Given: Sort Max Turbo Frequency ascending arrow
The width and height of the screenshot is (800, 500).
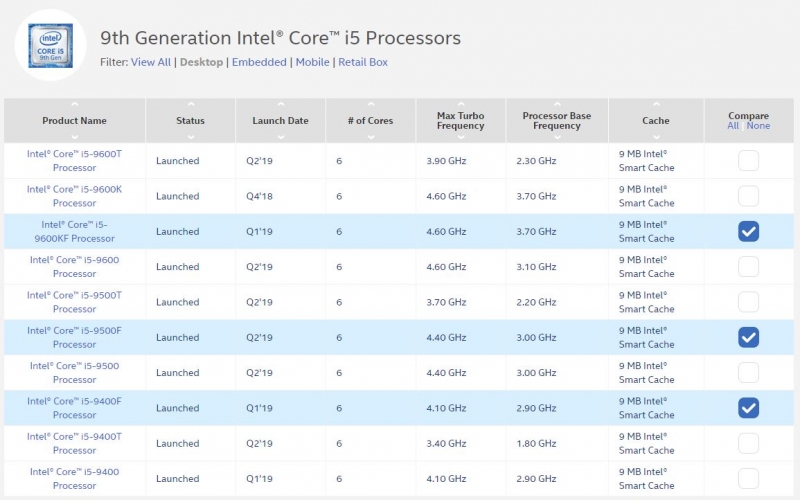Looking at the screenshot, I should tap(461, 105).
